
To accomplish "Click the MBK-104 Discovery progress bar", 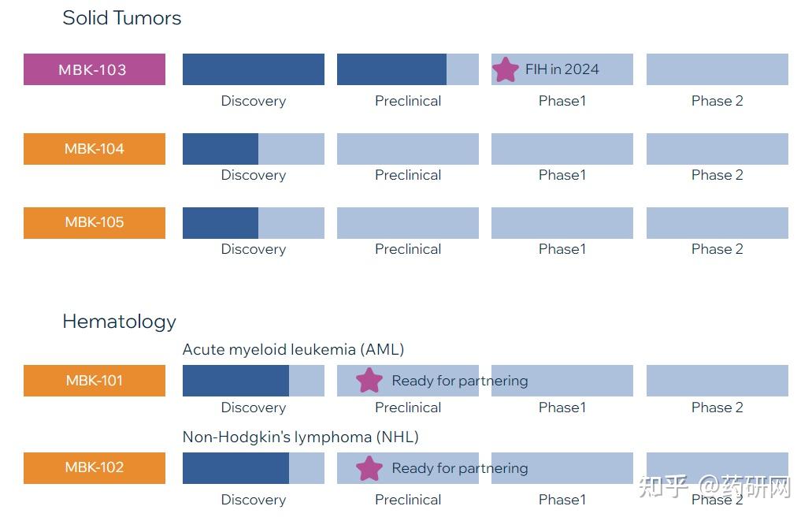I will (x=253, y=149).
